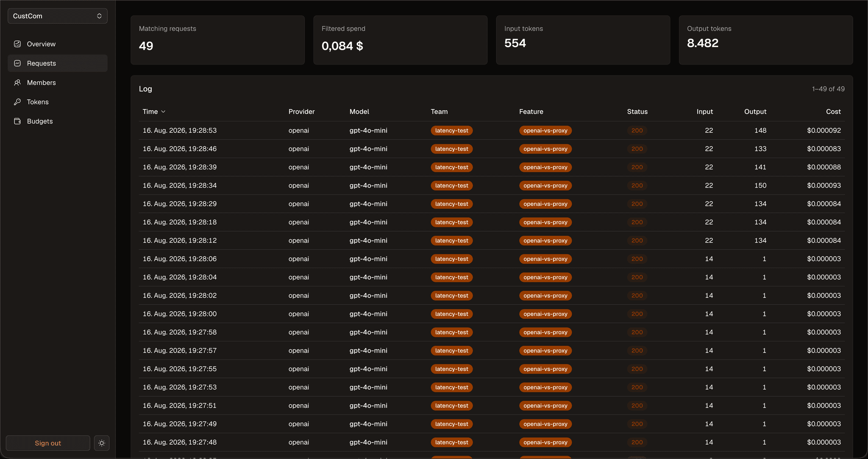Sort log by the Time column
868x459 pixels.
tap(154, 112)
